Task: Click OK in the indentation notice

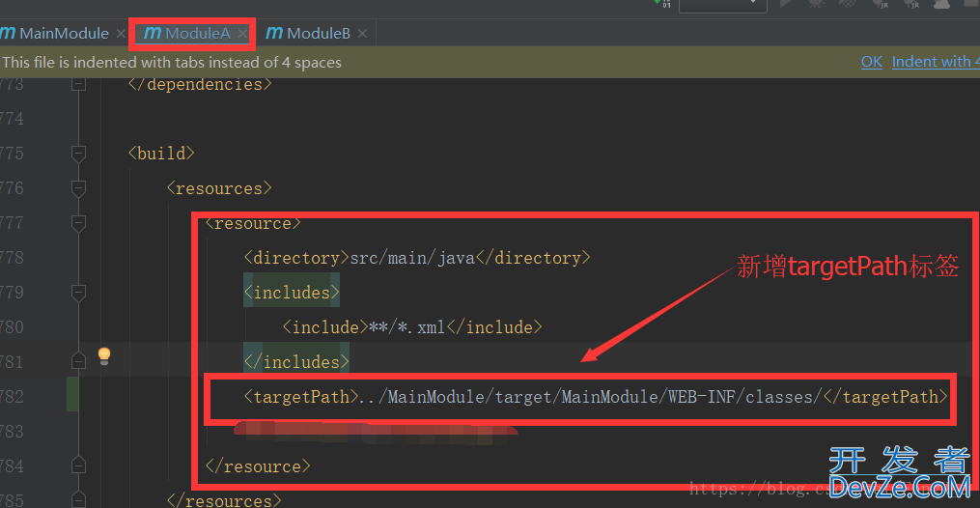Action: click(x=871, y=62)
